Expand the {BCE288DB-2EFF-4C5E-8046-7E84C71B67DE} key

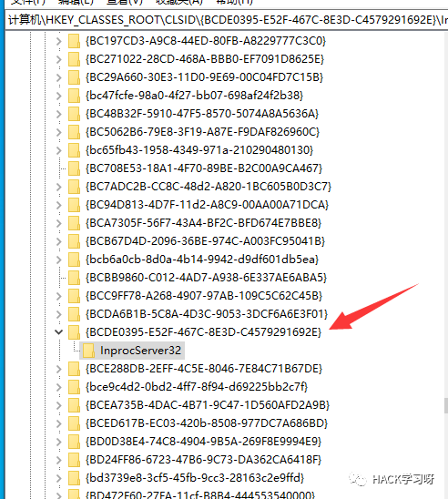(58, 369)
